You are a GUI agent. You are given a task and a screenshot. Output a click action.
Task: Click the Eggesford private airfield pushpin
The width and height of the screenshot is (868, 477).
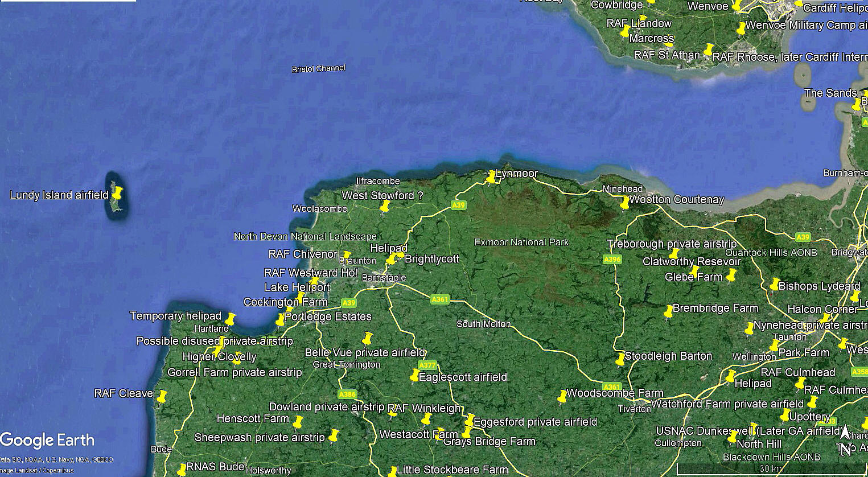tap(469, 421)
